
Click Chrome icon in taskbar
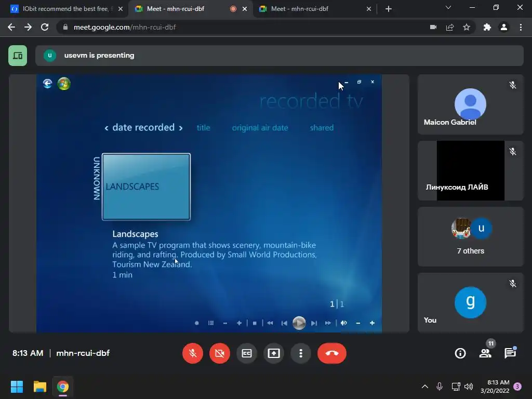(63, 387)
